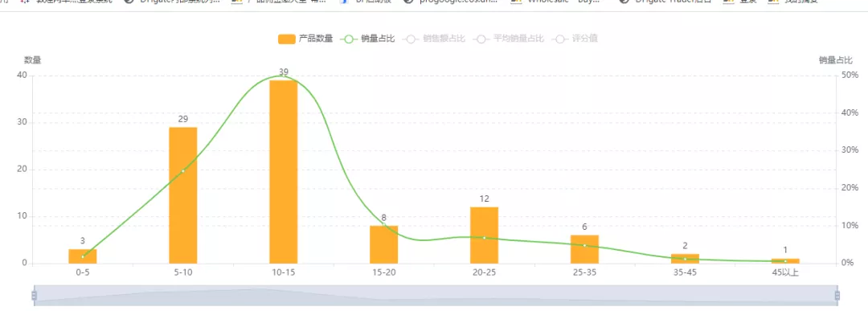Click the orange bar for 45以上

[x=785, y=260]
